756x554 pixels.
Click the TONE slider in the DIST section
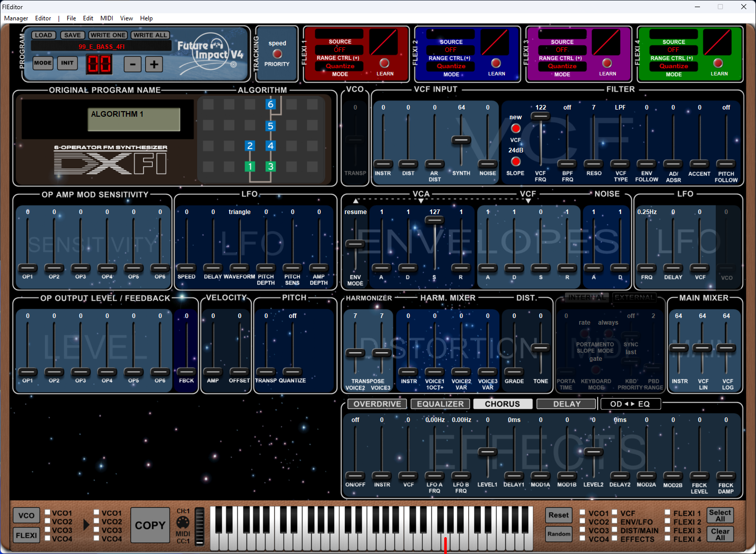pos(541,349)
